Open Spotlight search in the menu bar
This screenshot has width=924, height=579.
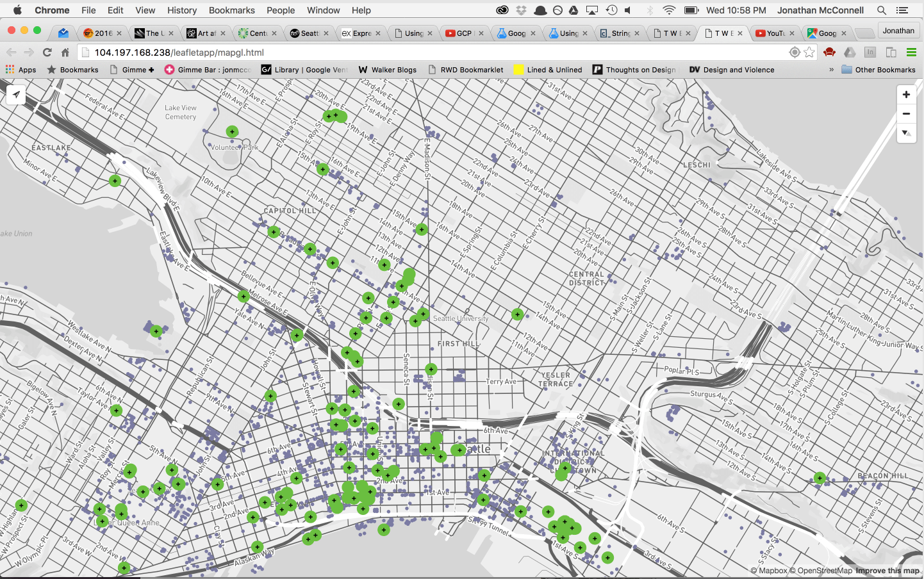point(882,10)
